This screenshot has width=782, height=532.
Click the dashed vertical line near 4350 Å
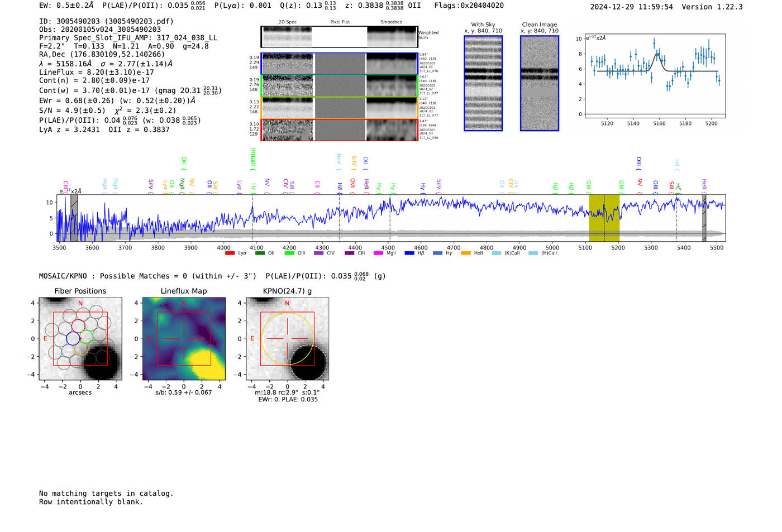[x=340, y=218]
